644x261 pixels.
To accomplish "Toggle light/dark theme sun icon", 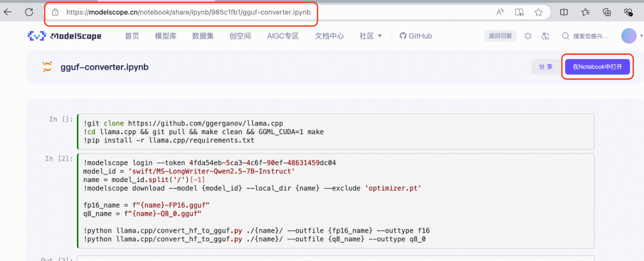I will [x=528, y=36].
